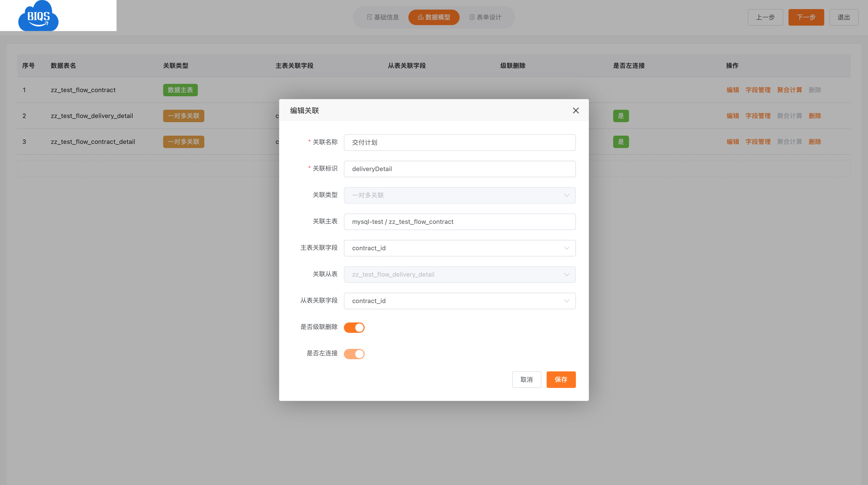Click 编辑 for zz_test_flow_contract row

pyautogui.click(x=733, y=90)
